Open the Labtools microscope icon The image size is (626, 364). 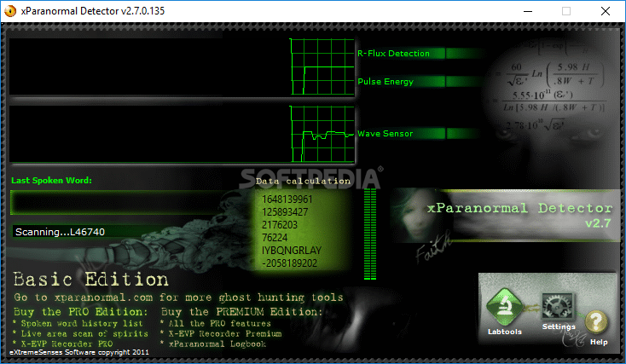coord(504,307)
